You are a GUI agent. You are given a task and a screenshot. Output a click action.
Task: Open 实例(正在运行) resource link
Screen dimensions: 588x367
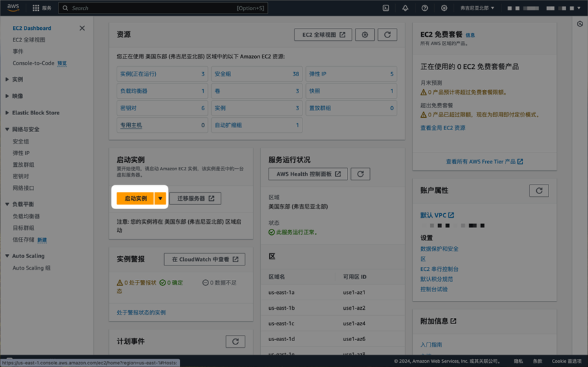[x=138, y=74]
